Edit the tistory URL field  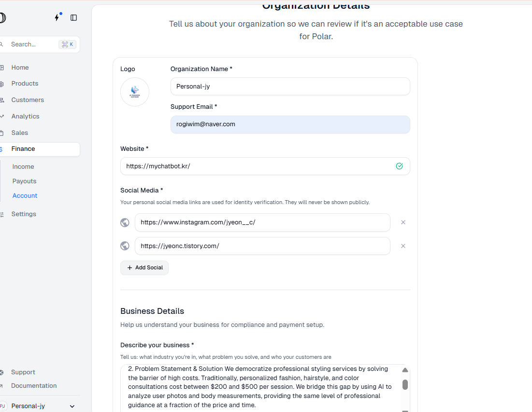point(262,246)
